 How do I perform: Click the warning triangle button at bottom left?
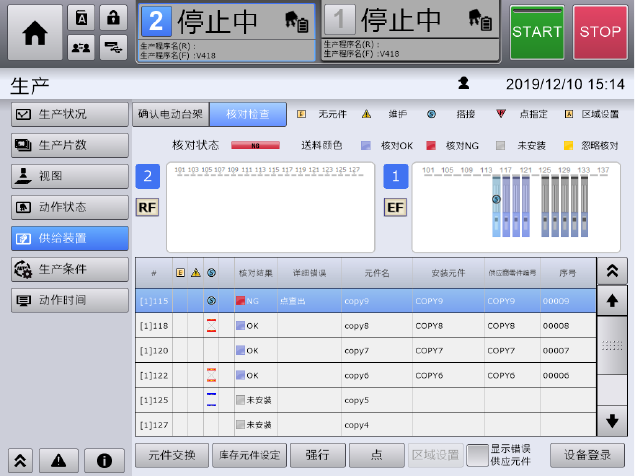59,461
